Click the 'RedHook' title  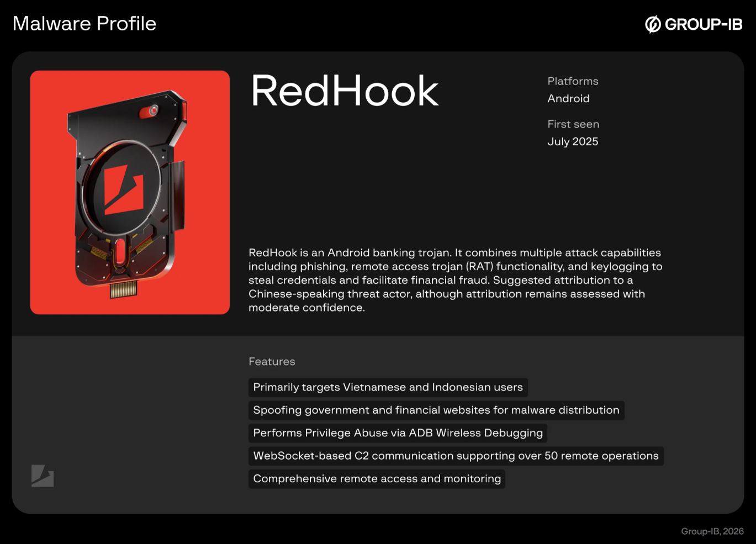345,91
